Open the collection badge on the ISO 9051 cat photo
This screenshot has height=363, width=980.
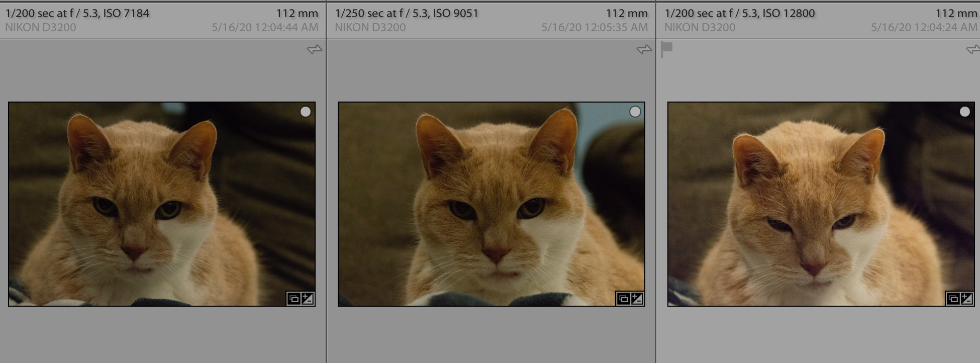click(x=623, y=299)
